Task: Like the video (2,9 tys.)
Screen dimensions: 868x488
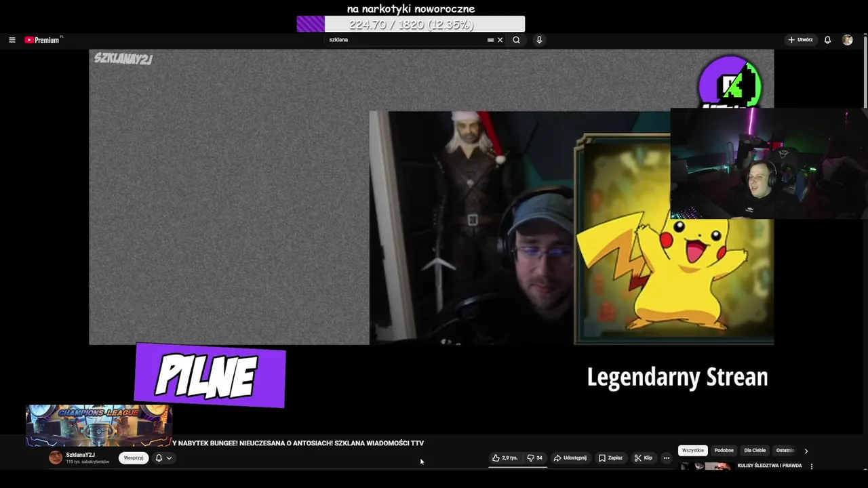Action: [x=505, y=457]
